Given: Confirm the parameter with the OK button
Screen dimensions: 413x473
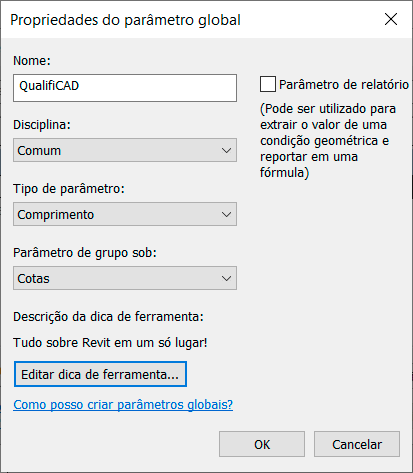Looking at the screenshot, I should [262, 444].
